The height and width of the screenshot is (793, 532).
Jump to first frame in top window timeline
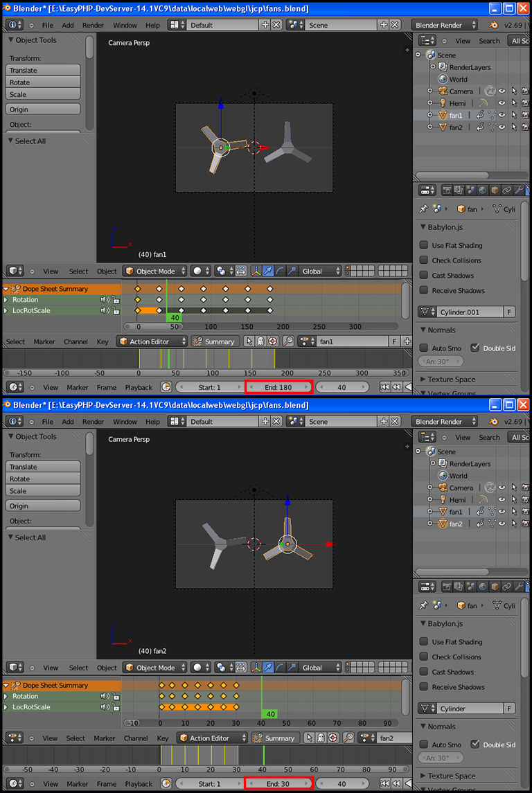[384, 387]
